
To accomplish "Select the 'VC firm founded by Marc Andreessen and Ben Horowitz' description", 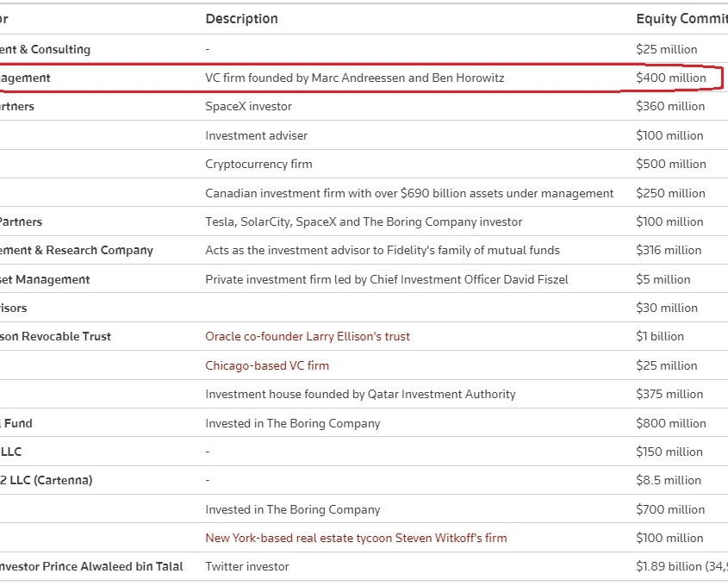I will pyautogui.click(x=355, y=78).
